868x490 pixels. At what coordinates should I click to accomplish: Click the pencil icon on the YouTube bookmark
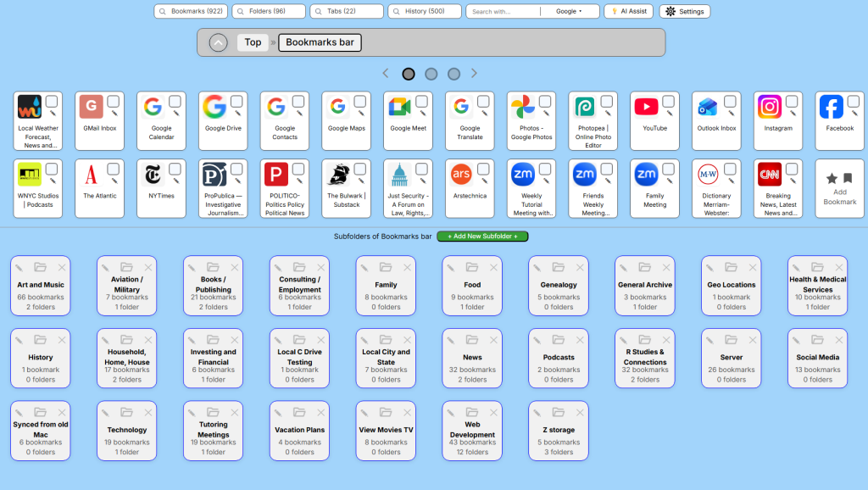tap(669, 112)
